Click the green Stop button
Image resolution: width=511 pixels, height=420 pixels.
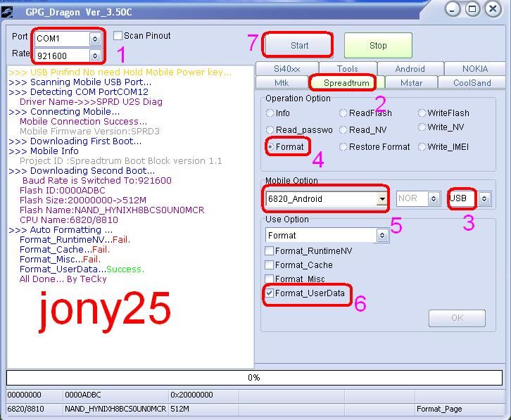click(378, 46)
